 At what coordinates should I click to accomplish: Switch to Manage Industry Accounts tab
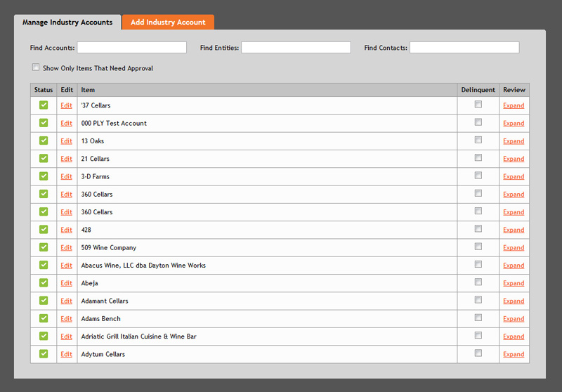[x=67, y=22]
